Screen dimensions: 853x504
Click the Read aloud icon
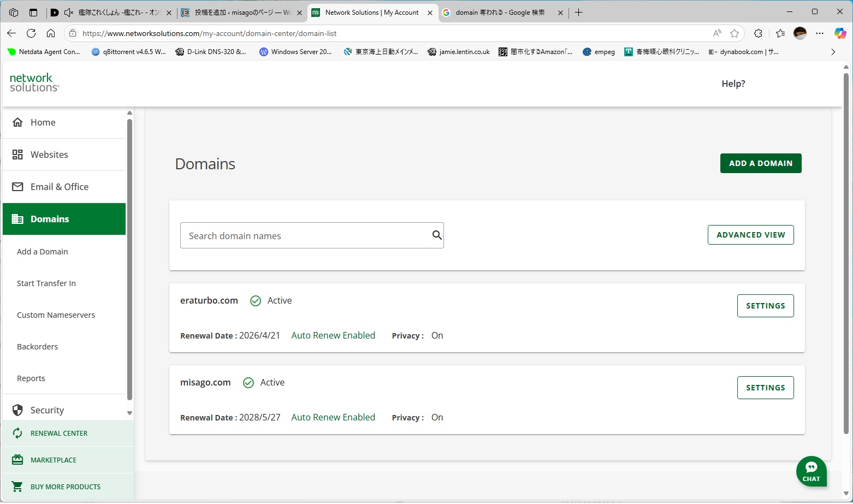point(717,33)
